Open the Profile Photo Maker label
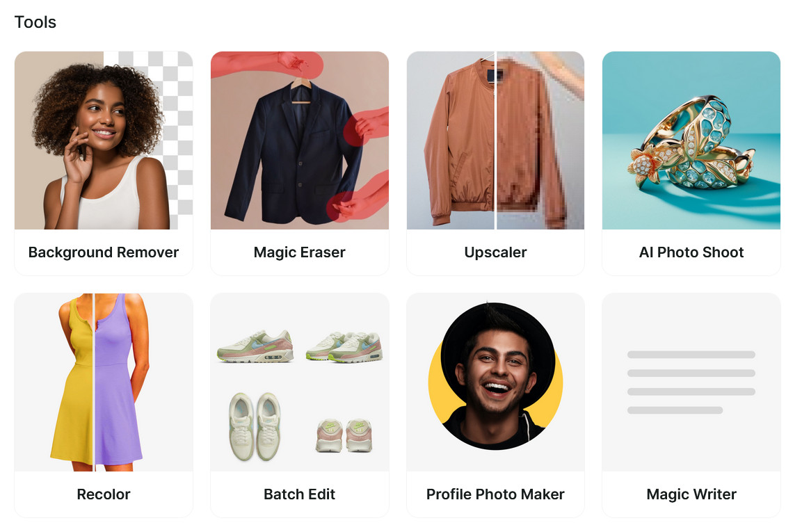Viewport: 786px width, 532px height. [495, 494]
